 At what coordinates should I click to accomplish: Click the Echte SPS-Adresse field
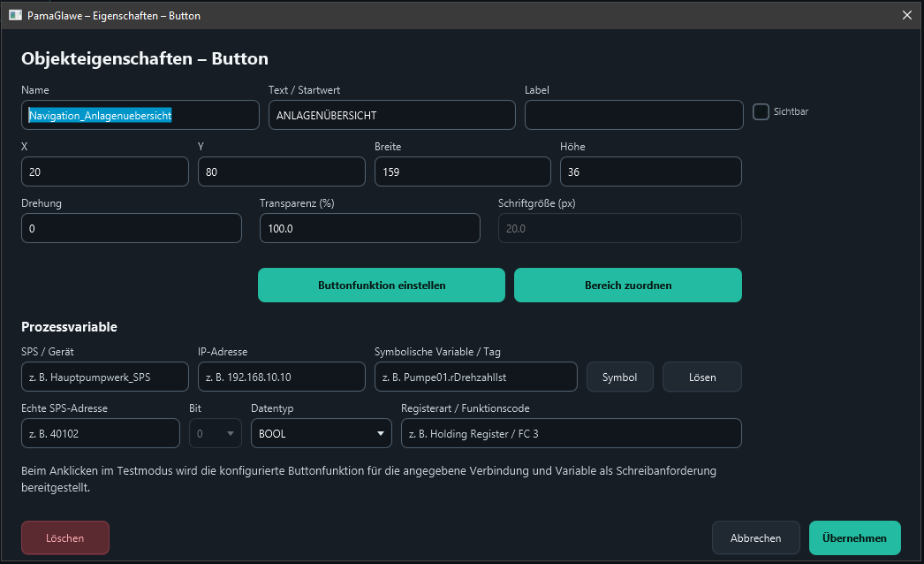point(101,434)
